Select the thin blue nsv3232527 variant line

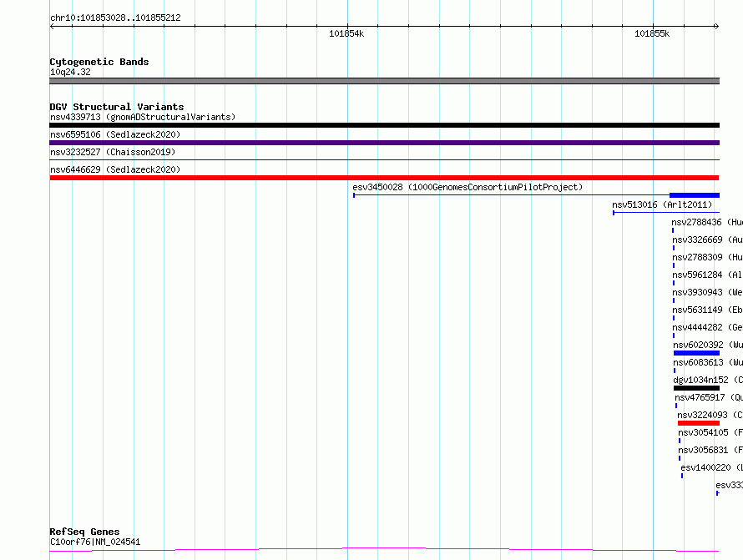tap(384, 160)
